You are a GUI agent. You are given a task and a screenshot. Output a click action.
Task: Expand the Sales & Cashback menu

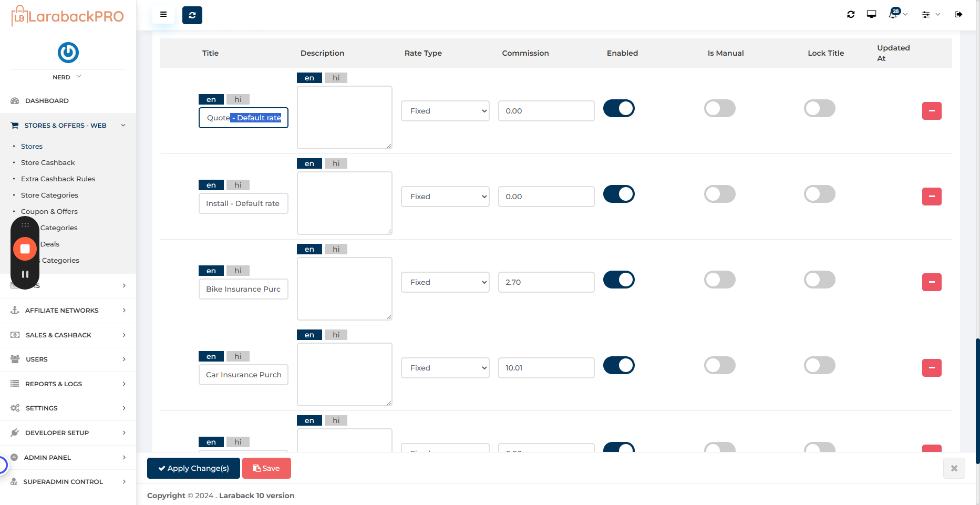pos(68,335)
